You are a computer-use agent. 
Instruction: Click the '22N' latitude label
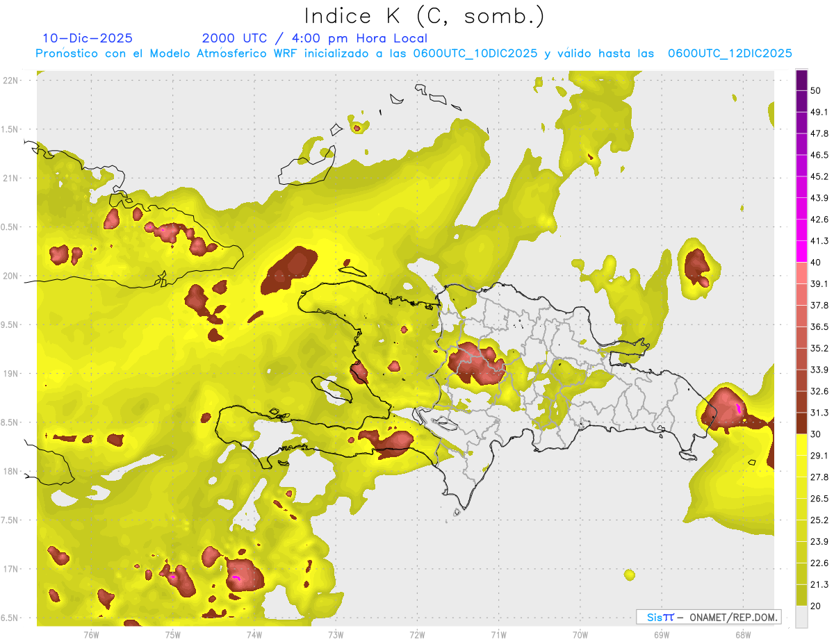(x=11, y=81)
